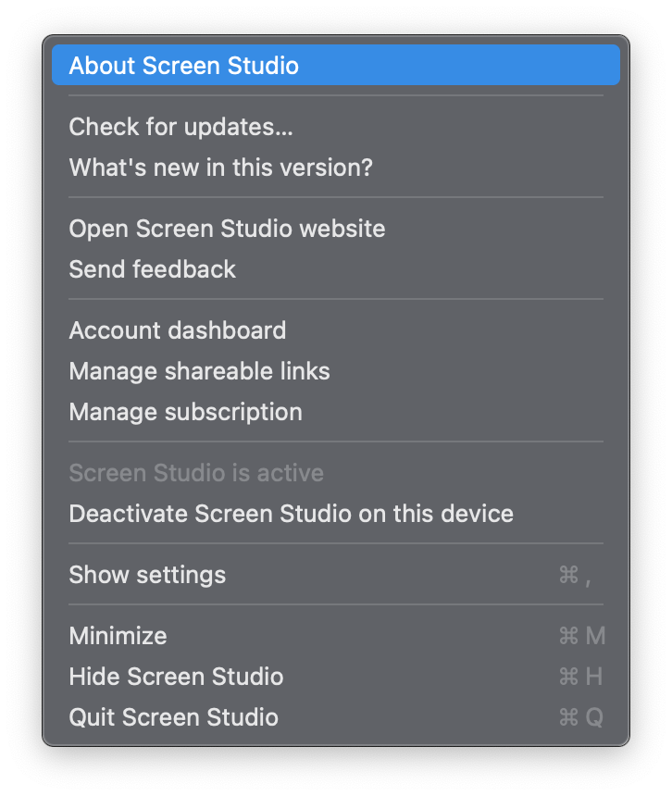Deactivate Screen Studio on this device
This screenshot has width=672, height=796.
(291, 514)
